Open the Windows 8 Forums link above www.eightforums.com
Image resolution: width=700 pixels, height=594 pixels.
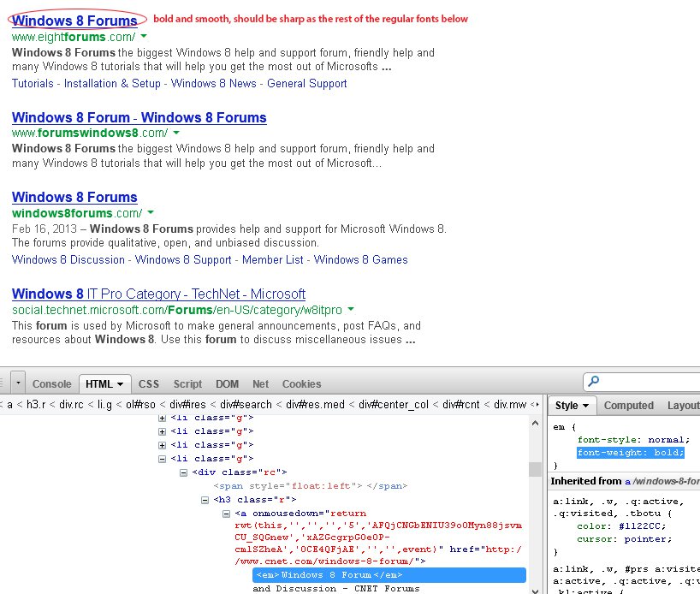coord(74,21)
